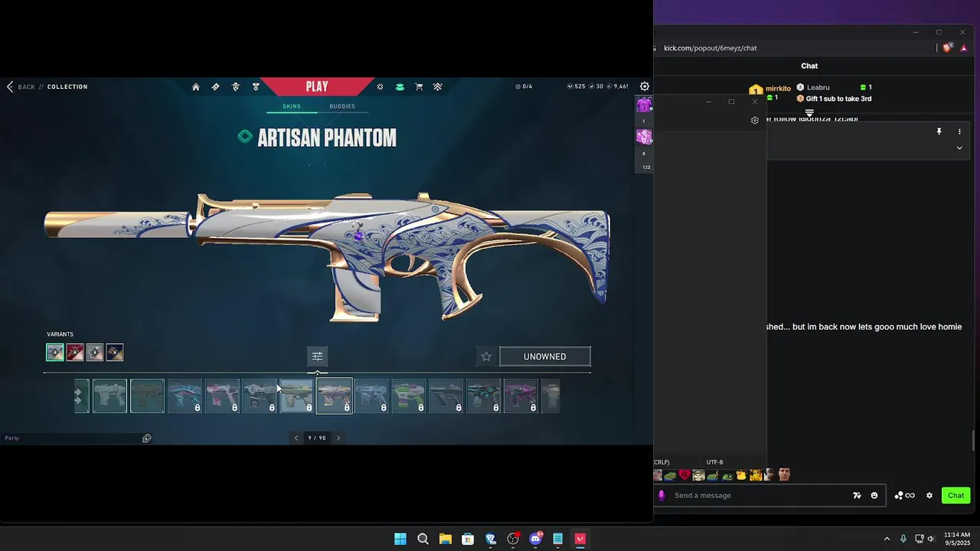
Task: Go to previous skin page arrow
Action: (296, 438)
